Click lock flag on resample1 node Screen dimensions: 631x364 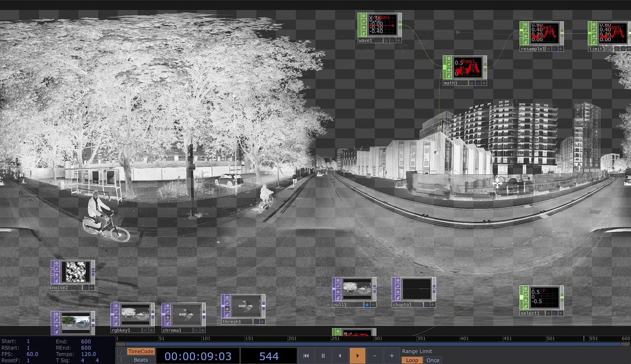(526, 42)
